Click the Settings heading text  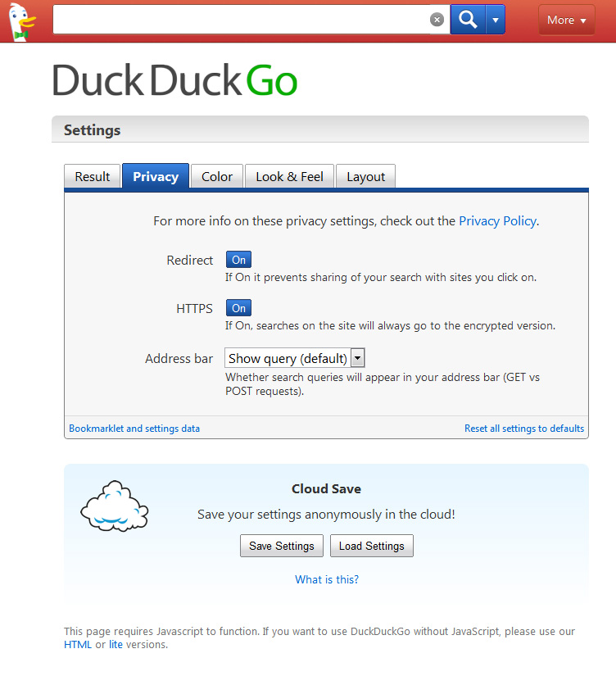click(93, 130)
